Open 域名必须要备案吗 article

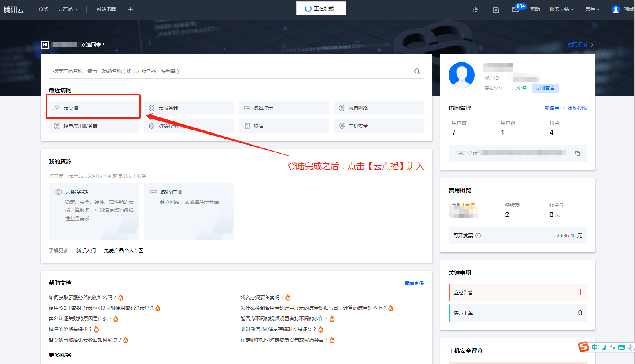point(262,298)
